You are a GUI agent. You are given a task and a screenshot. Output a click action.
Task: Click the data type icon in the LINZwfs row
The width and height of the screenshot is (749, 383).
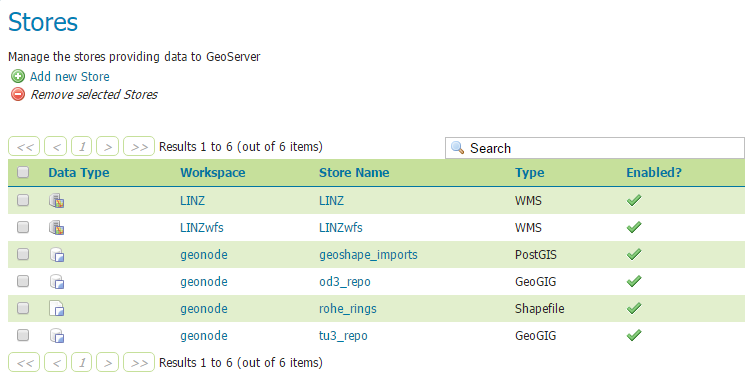click(56, 227)
